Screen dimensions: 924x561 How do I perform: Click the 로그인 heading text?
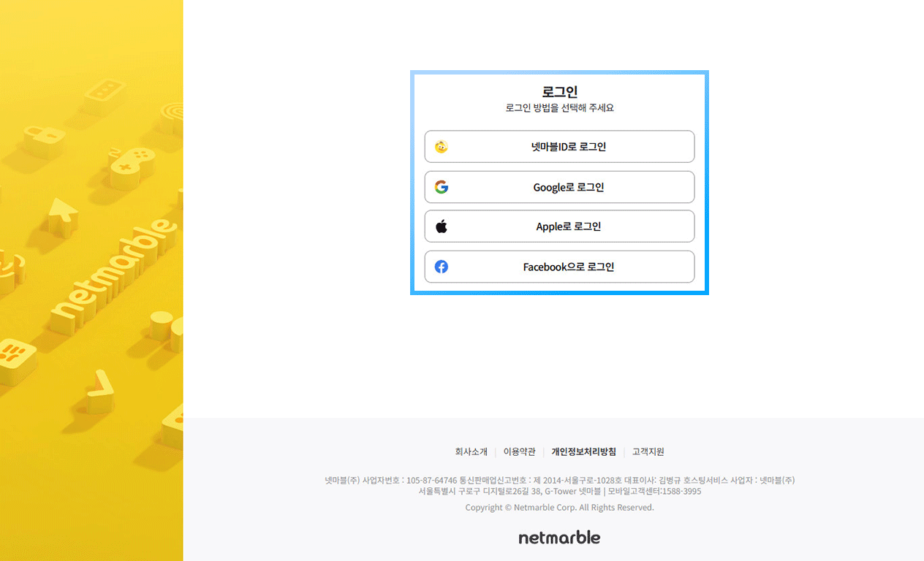[x=559, y=92]
